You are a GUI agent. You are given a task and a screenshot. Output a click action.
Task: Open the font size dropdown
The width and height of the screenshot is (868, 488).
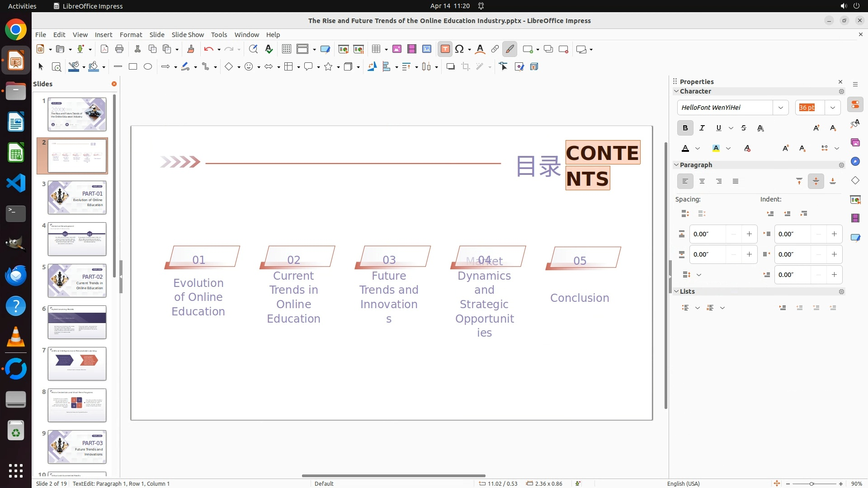[832, 108]
